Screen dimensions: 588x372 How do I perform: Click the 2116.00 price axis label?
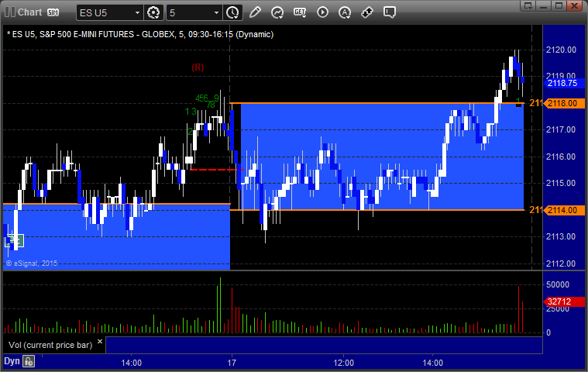point(561,157)
